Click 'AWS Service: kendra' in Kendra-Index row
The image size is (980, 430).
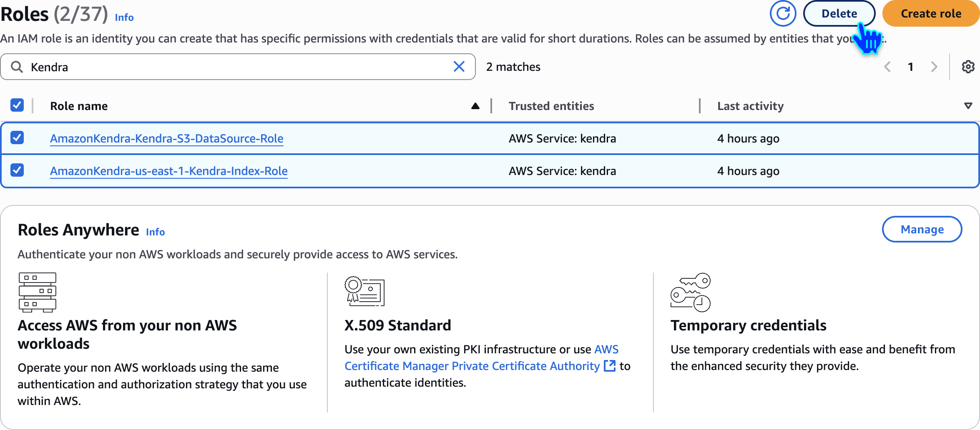(563, 171)
